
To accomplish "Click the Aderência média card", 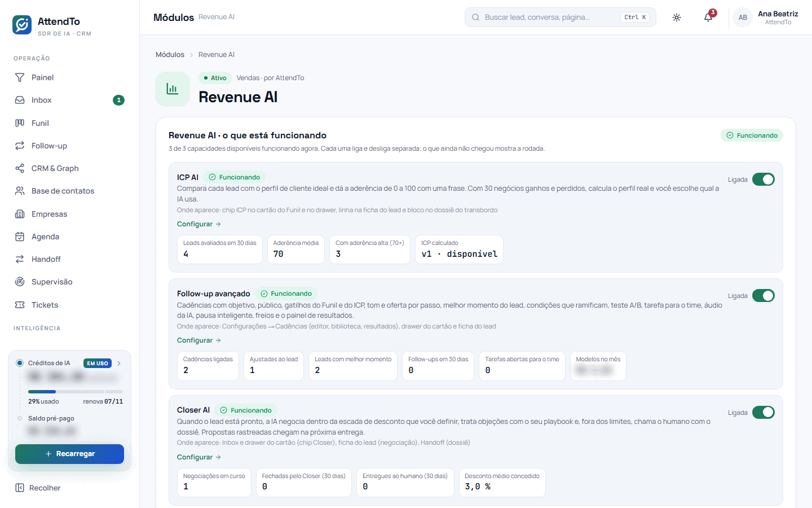I will 296,249.
